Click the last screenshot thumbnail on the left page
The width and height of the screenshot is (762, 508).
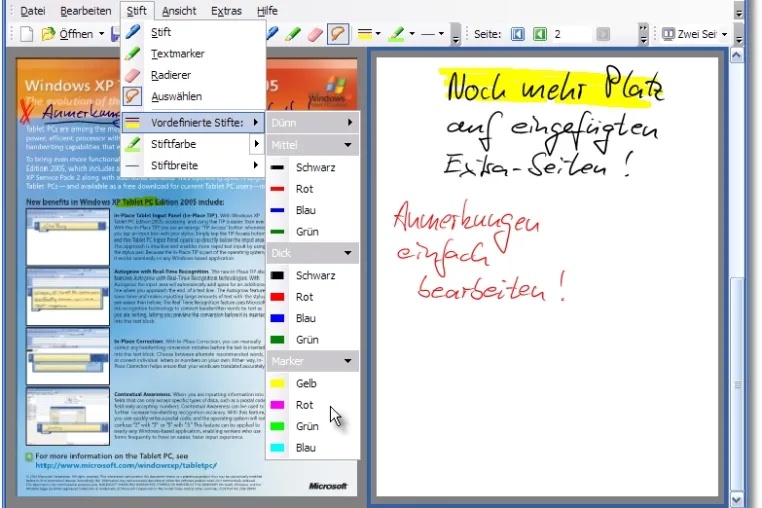[x=68, y=416]
